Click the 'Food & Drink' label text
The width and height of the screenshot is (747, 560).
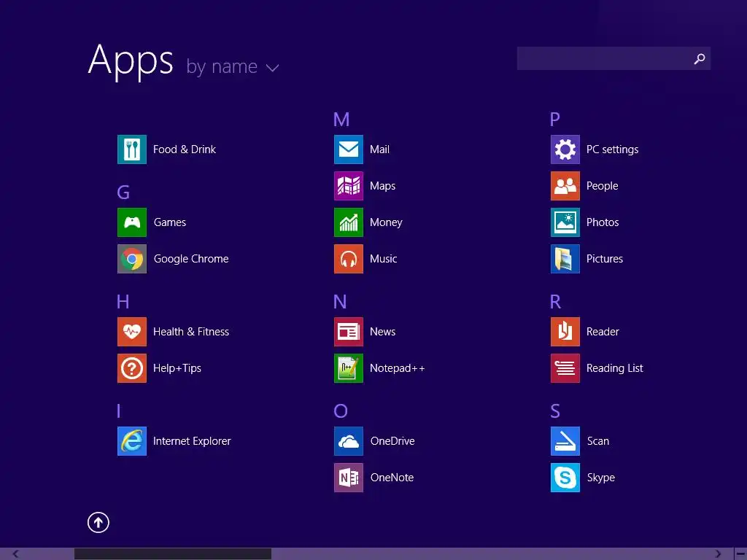(x=185, y=149)
